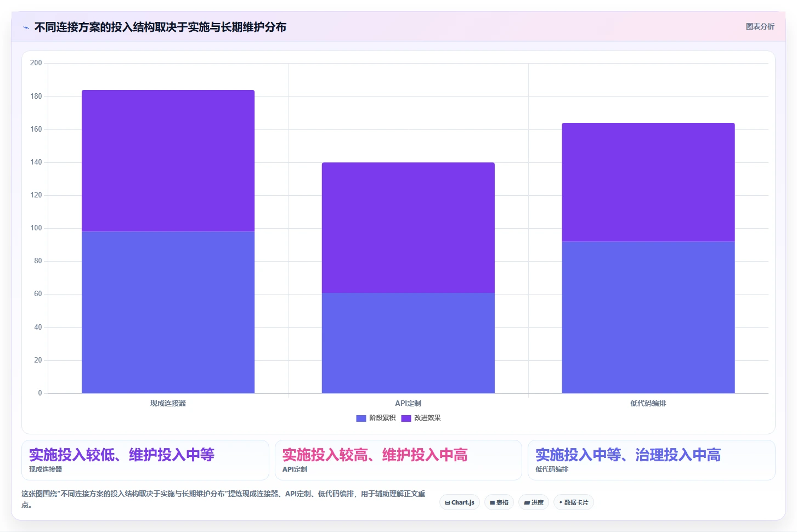Select the blue segment of 低代码编排 bar
The width and height of the screenshot is (797, 532).
(648, 317)
